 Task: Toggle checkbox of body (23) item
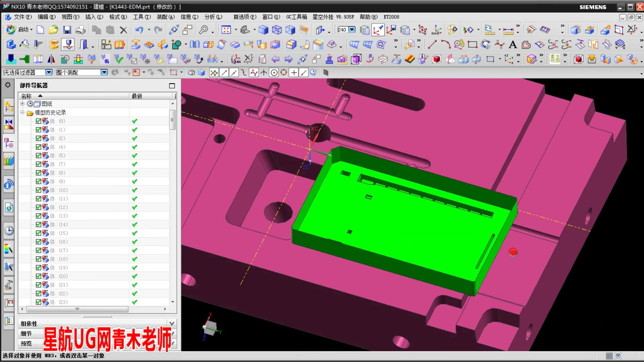(38, 302)
